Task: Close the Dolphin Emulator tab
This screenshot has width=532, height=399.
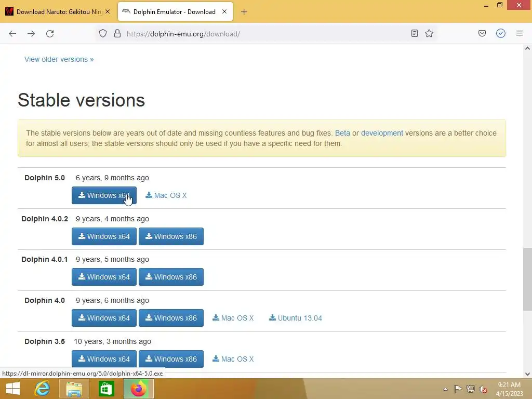Action: pyautogui.click(x=224, y=11)
